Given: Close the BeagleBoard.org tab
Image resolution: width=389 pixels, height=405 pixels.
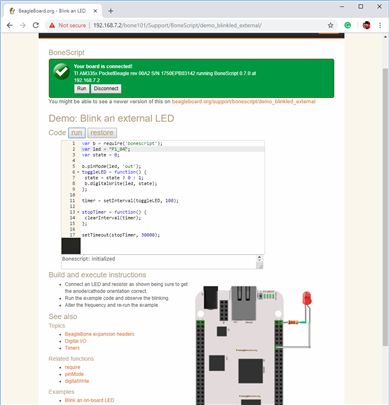Looking at the screenshot, I should click(x=95, y=11).
